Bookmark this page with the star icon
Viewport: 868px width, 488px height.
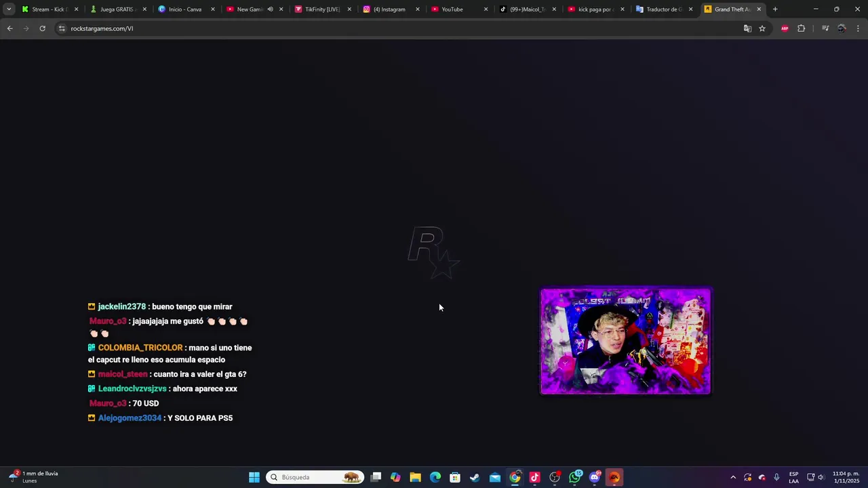tap(762, 28)
